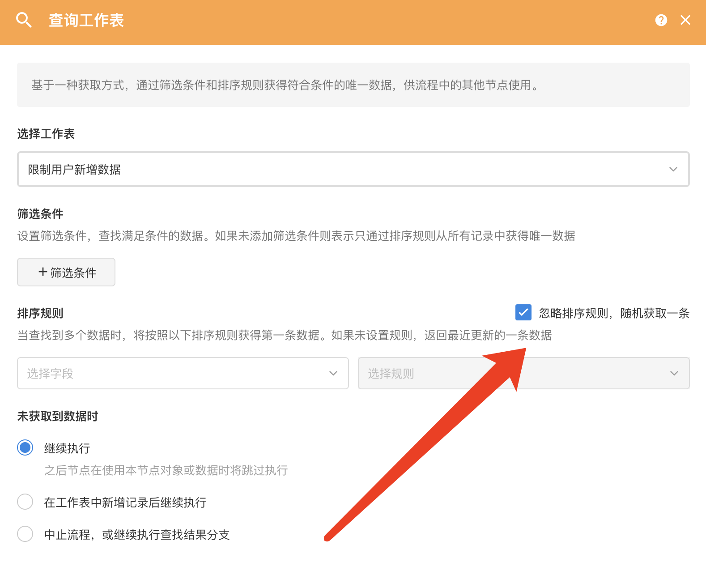Select the 继续执行 radio button
This screenshot has width=706, height=588.
(x=25, y=447)
